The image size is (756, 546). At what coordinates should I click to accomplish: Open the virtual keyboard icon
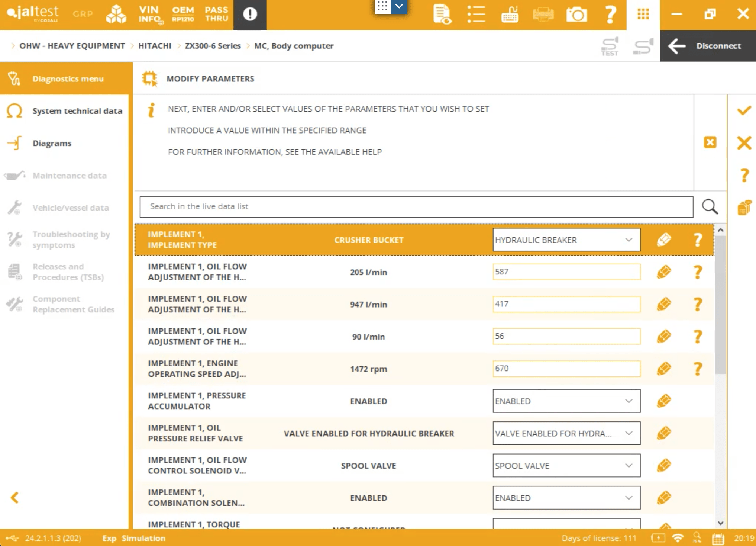[510, 15]
